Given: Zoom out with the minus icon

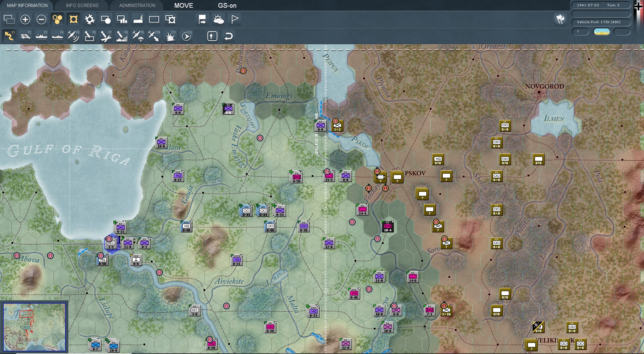Looking at the screenshot, I should tap(41, 19).
